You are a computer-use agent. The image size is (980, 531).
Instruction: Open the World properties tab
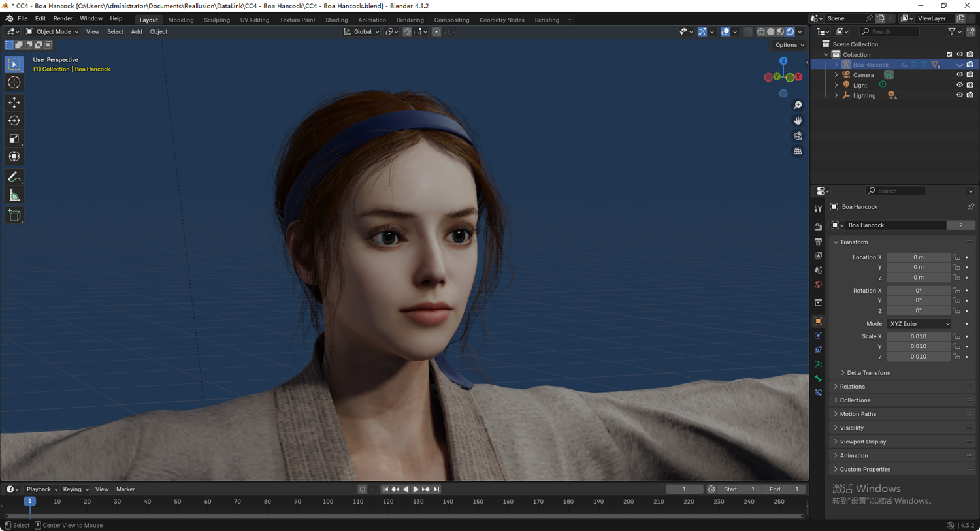tap(818, 285)
